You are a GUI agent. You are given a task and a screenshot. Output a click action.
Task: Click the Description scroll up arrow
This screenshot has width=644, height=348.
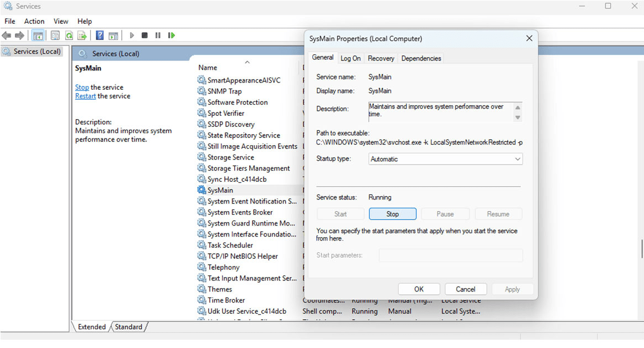(518, 108)
